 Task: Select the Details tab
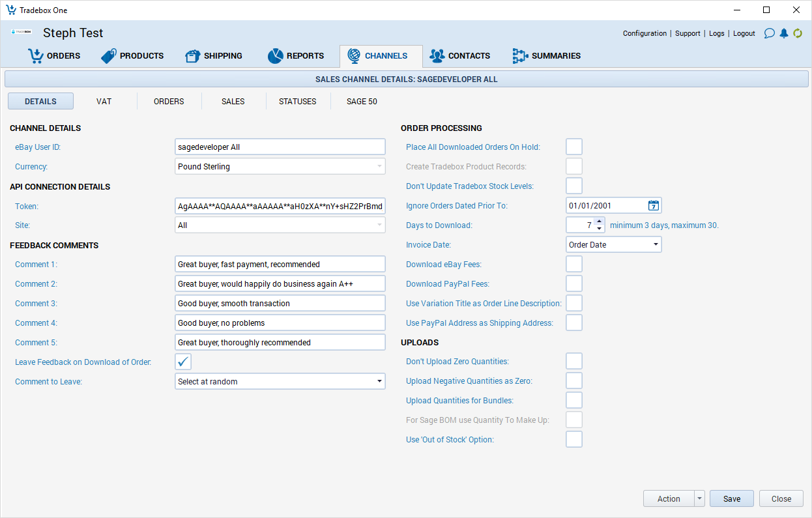coord(40,101)
